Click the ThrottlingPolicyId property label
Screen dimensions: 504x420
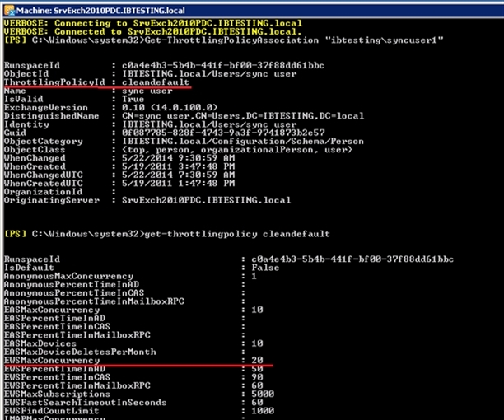pos(54,82)
